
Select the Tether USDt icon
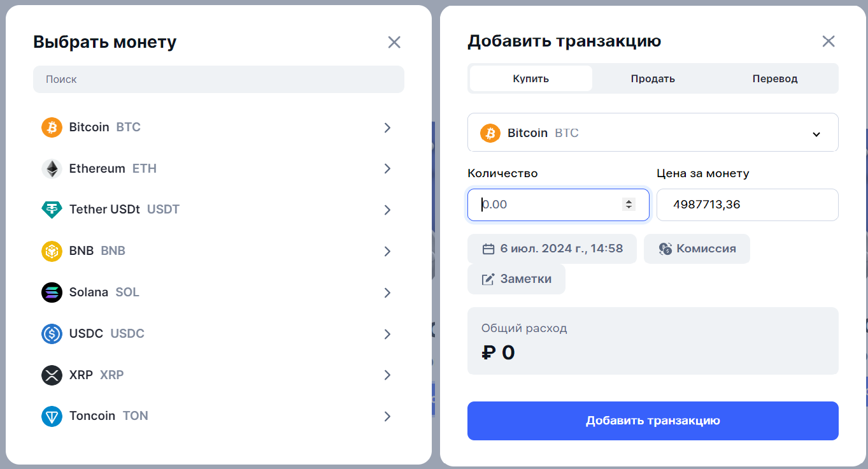(51, 210)
